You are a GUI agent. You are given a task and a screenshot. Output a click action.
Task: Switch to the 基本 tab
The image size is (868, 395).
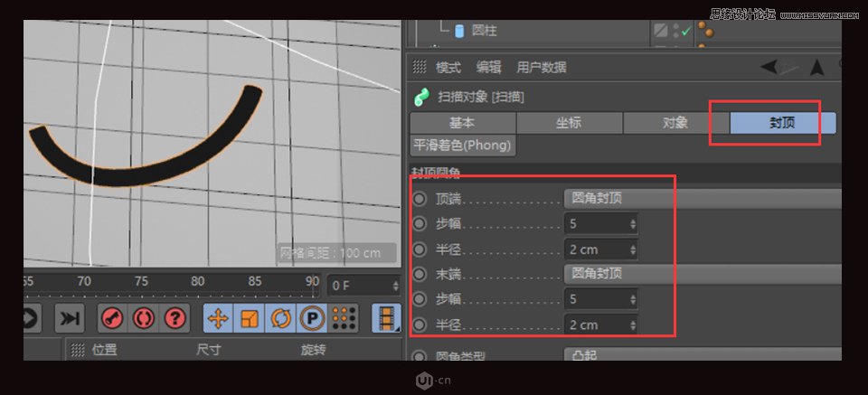(x=463, y=123)
